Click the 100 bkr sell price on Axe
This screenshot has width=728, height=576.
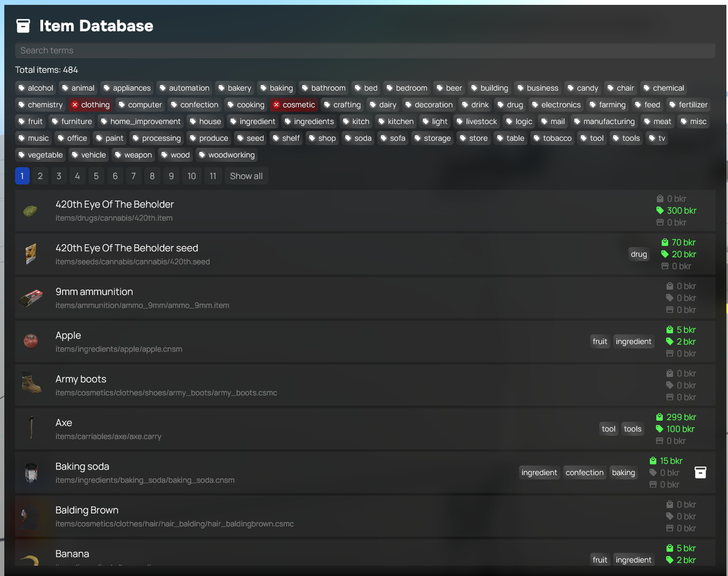(x=675, y=429)
